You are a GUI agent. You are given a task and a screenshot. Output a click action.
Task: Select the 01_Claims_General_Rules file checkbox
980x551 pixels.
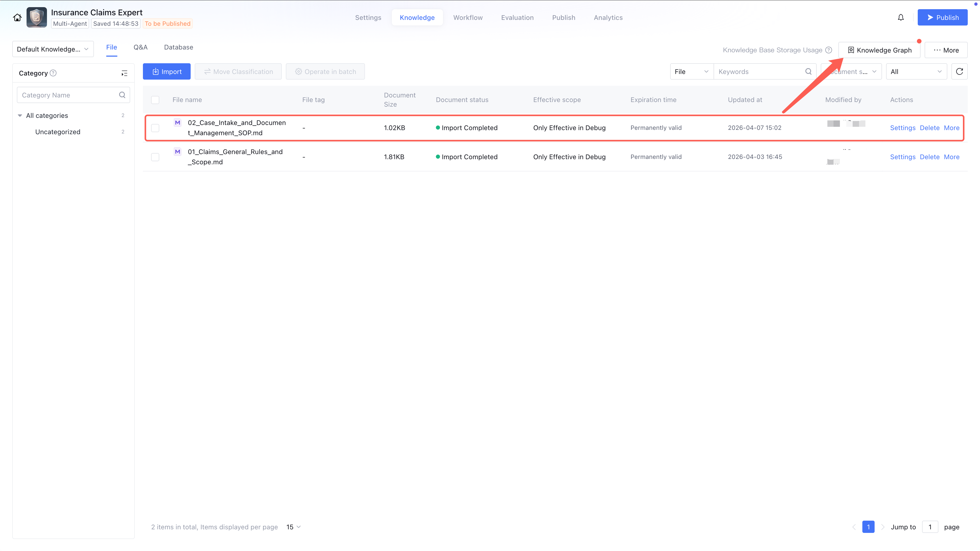(x=155, y=157)
